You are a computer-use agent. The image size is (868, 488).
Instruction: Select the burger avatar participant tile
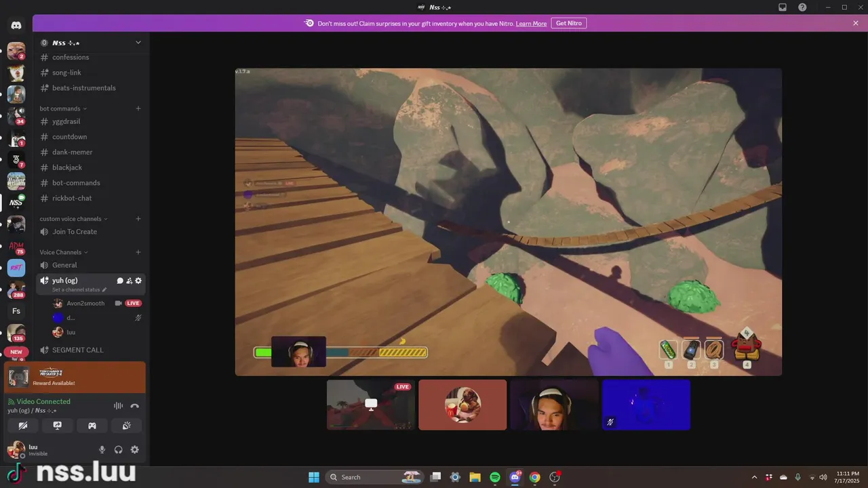(x=462, y=405)
